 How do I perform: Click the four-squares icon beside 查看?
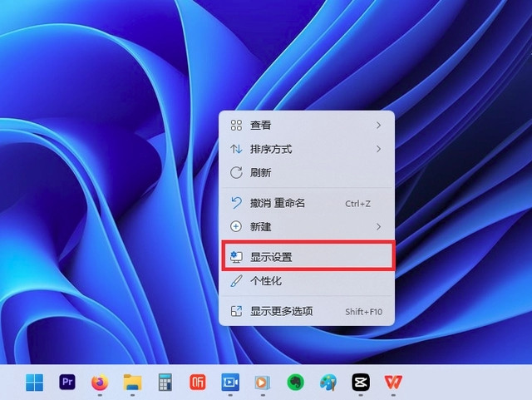point(236,126)
